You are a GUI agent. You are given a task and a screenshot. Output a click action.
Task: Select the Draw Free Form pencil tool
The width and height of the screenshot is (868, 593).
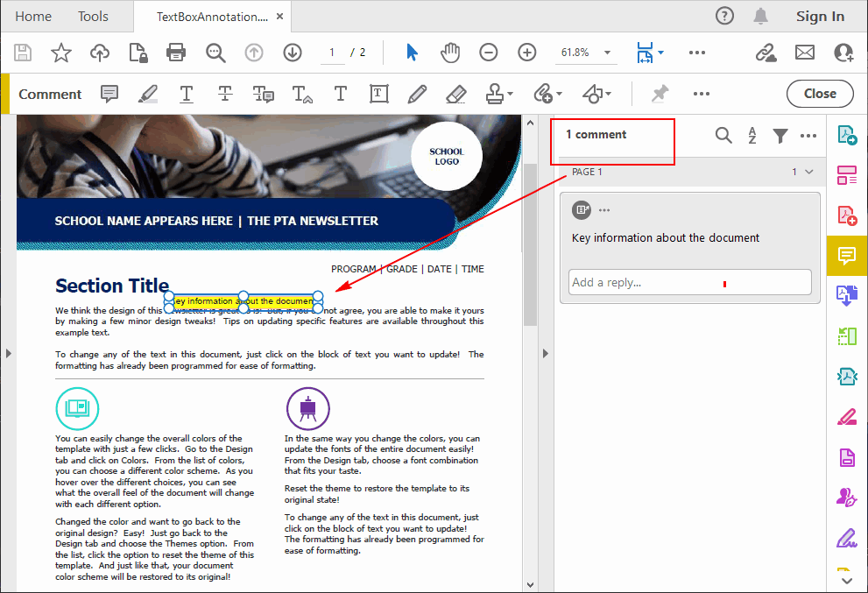point(417,94)
